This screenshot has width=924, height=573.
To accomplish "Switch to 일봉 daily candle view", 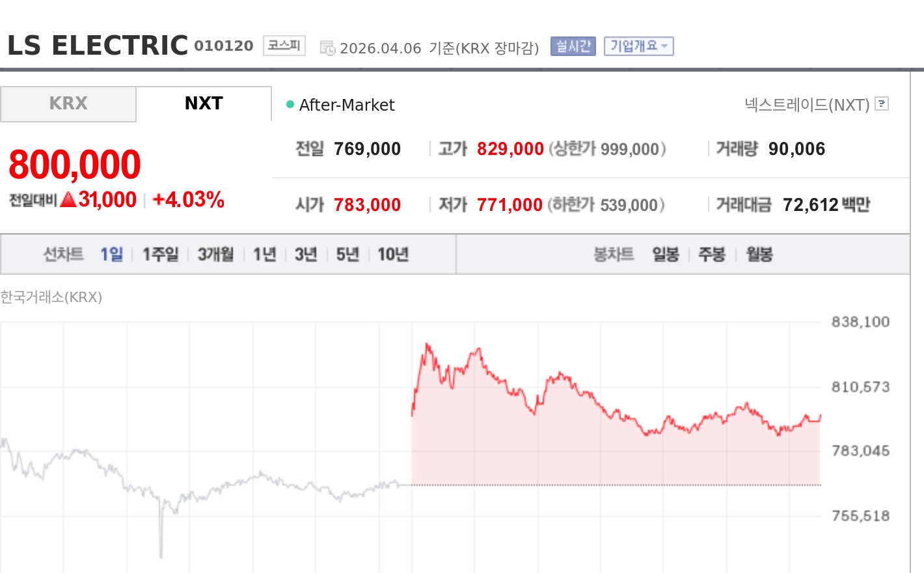I will tap(665, 255).
